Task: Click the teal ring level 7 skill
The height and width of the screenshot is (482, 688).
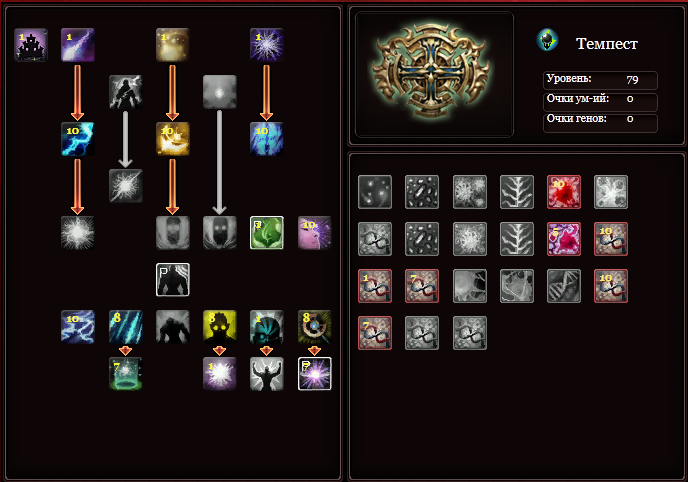Action: pyautogui.click(x=125, y=374)
